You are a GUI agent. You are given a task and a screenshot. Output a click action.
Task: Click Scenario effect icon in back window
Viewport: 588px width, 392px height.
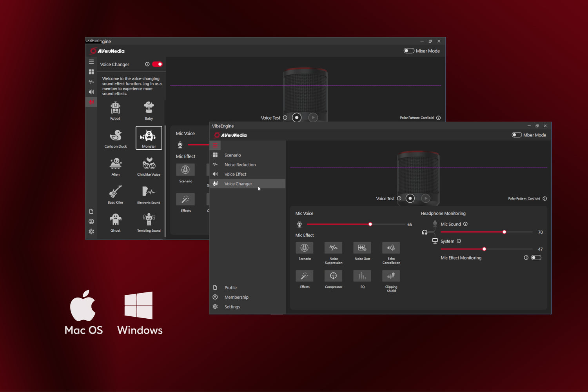click(x=185, y=170)
